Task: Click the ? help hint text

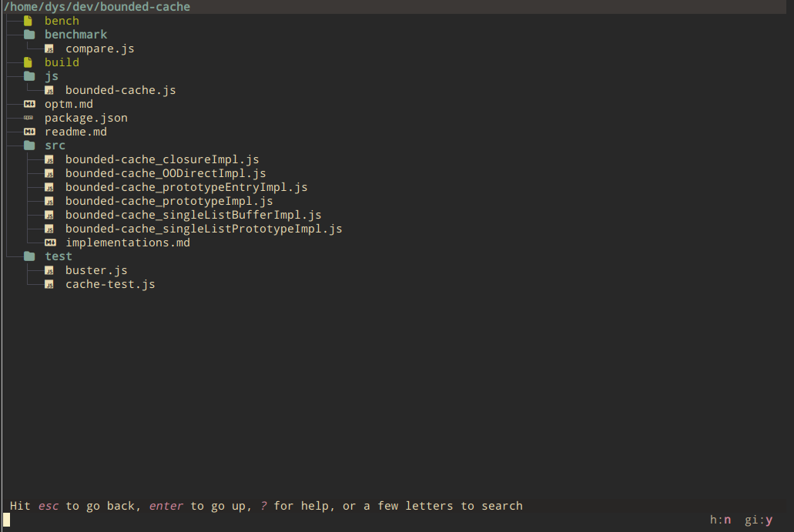Action: pyautogui.click(x=263, y=506)
